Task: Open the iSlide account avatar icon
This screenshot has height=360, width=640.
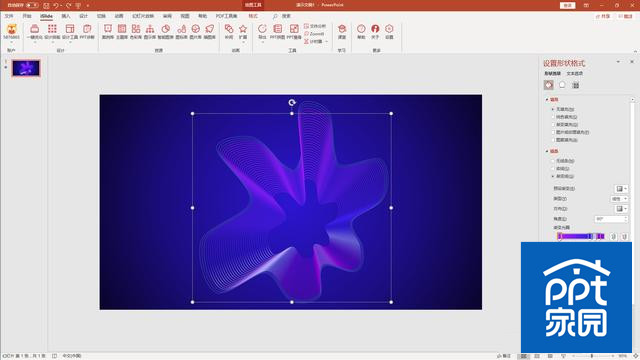Action: click(11, 29)
